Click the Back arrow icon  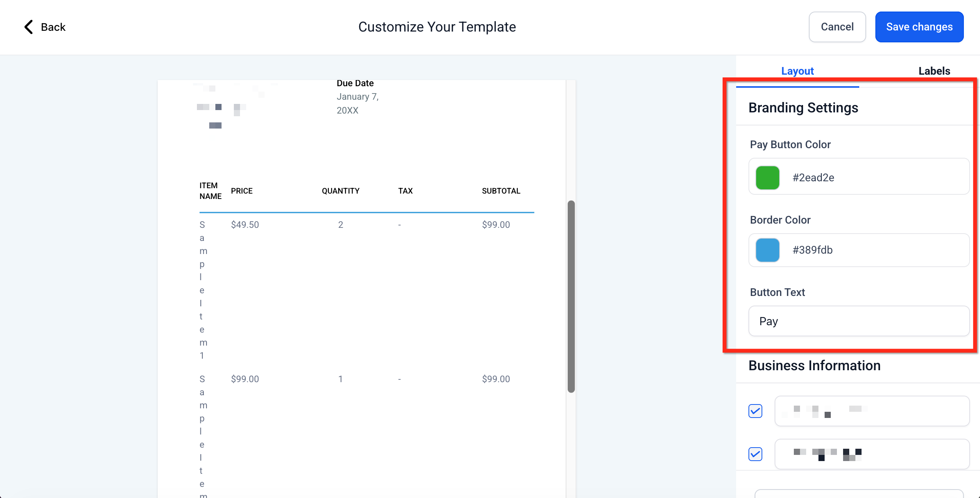[29, 27]
